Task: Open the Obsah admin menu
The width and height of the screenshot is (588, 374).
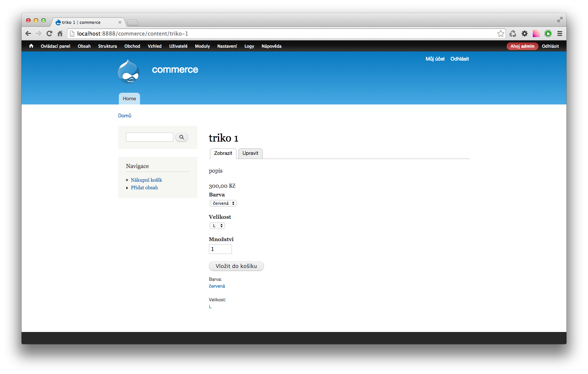Action: point(84,46)
